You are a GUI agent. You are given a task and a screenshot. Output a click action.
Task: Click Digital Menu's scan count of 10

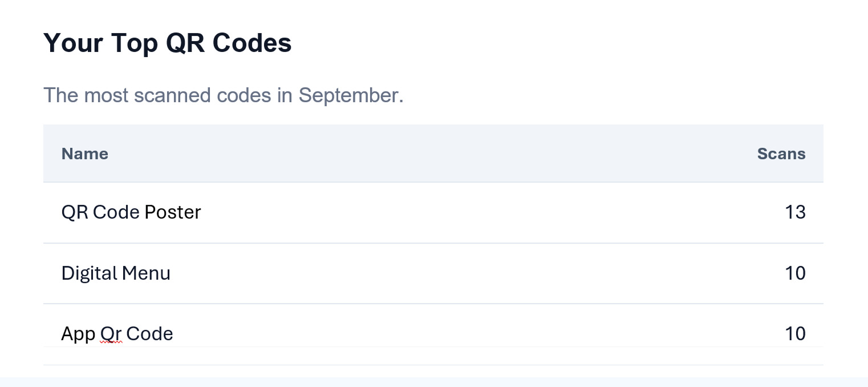tap(795, 273)
